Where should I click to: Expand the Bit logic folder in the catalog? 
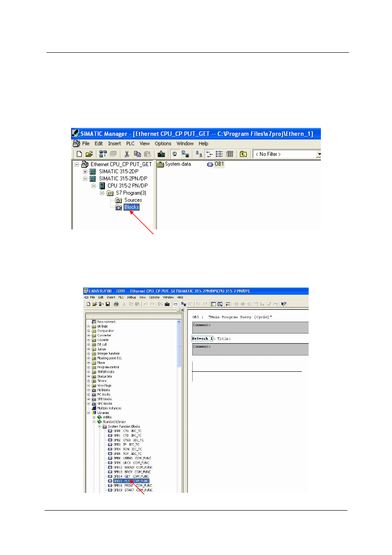point(89,326)
